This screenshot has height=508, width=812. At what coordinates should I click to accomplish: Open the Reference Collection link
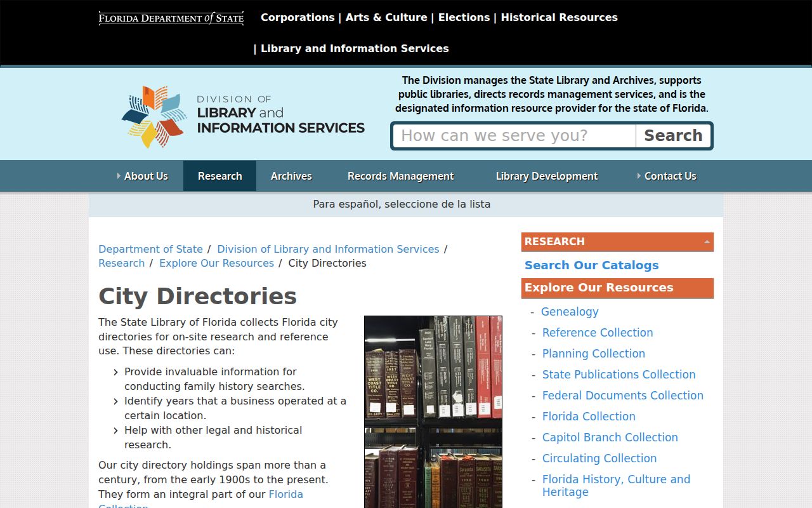[x=598, y=333]
